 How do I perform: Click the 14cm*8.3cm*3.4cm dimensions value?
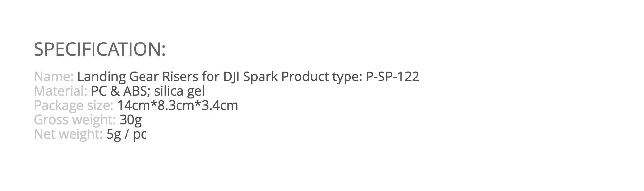pos(178,105)
